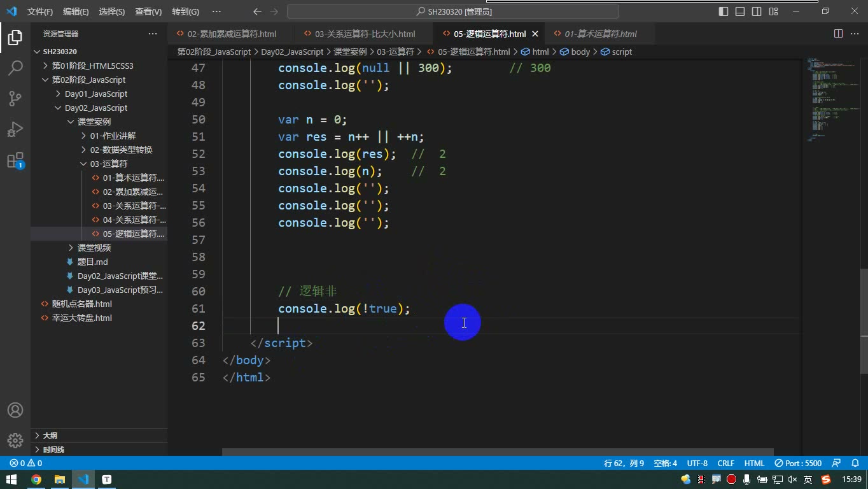Open the Search view in the activity bar
Screen dimensions: 868x489
15,68
